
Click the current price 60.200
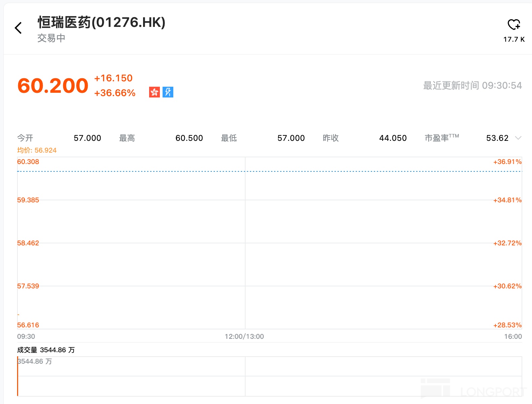coord(53,86)
